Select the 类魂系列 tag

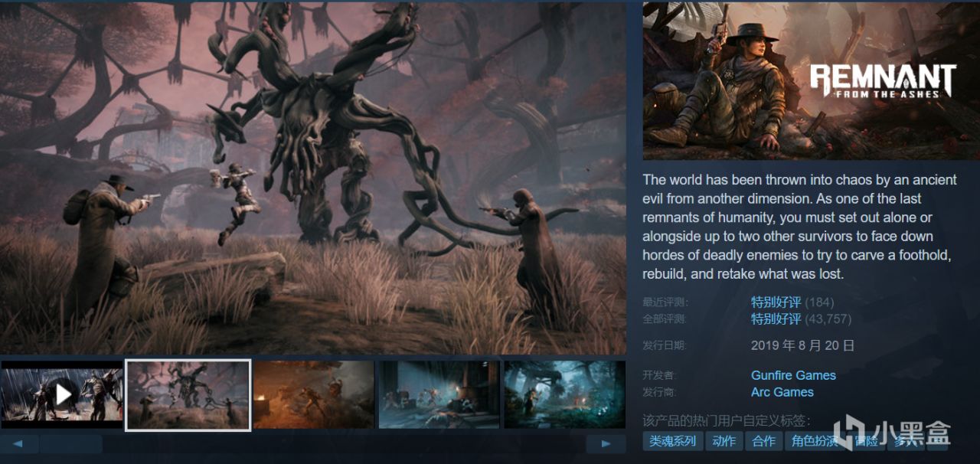point(673,441)
